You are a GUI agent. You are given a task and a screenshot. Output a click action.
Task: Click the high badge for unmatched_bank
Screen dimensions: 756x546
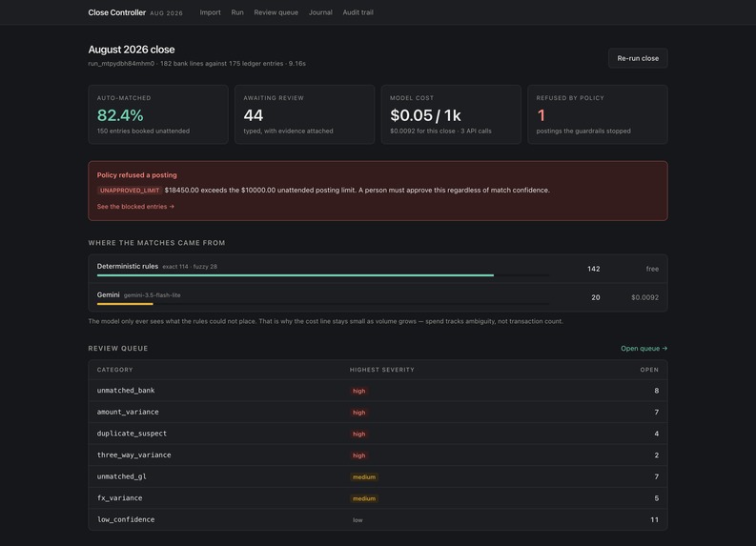[x=358, y=391]
